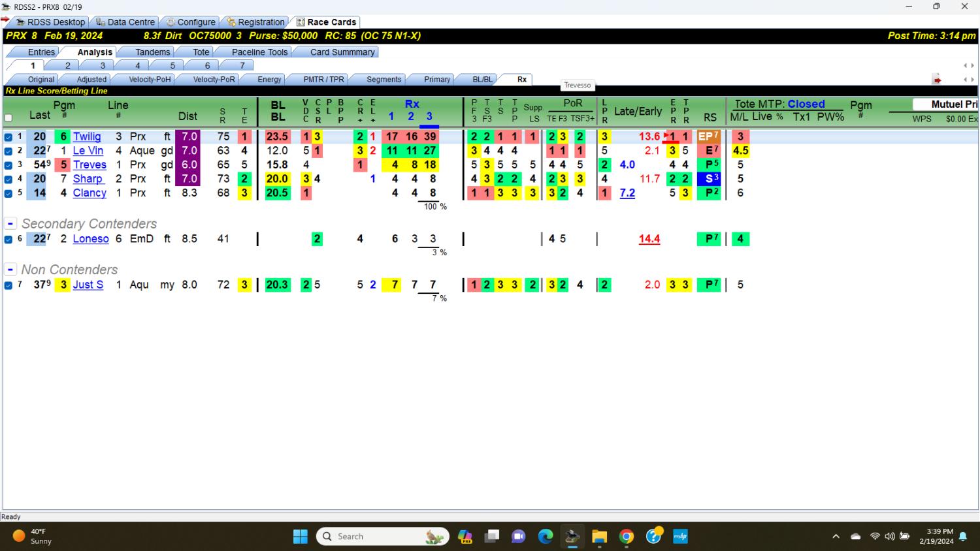
Task: Open the Copilot PRE icon on the taskbar
Action: click(x=465, y=537)
